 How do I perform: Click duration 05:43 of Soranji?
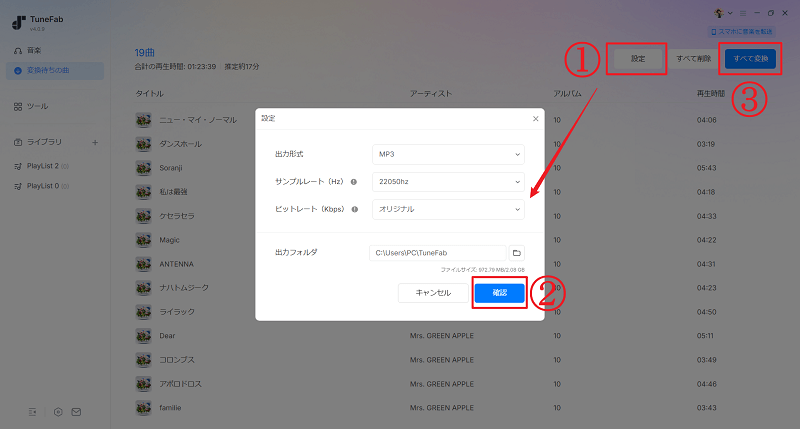point(707,168)
